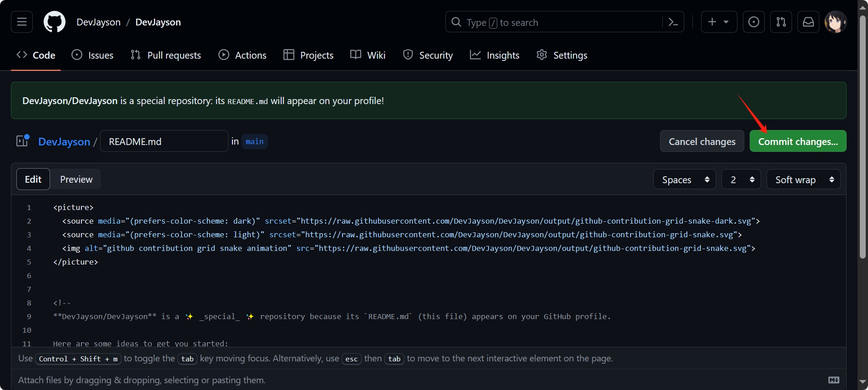Click the scrollbar up arrow
Image resolution: width=868 pixels, height=390 pixels.
(x=863, y=6)
